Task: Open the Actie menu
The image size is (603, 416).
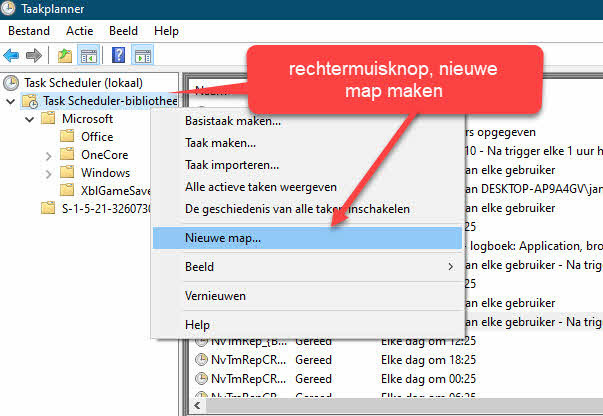Action: click(x=79, y=31)
